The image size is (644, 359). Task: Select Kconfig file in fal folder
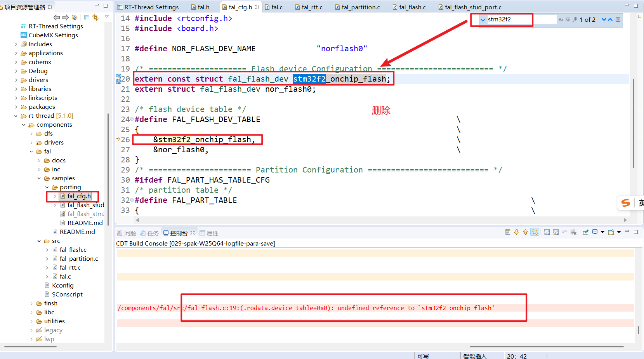(x=62, y=285)
